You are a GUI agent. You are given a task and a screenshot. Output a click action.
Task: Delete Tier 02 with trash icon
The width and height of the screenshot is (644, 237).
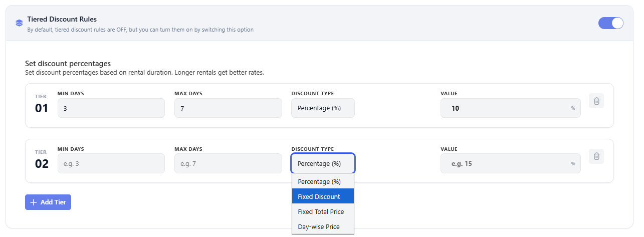pos(596,156)
